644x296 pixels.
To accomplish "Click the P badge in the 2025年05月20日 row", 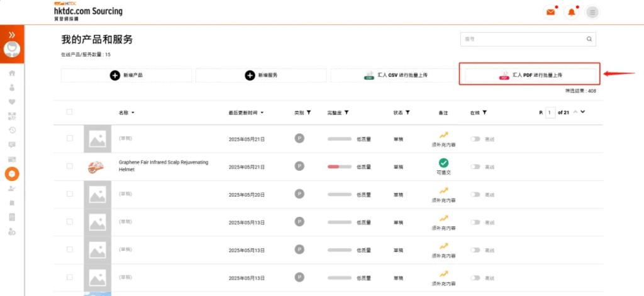I will click(299, 194).
